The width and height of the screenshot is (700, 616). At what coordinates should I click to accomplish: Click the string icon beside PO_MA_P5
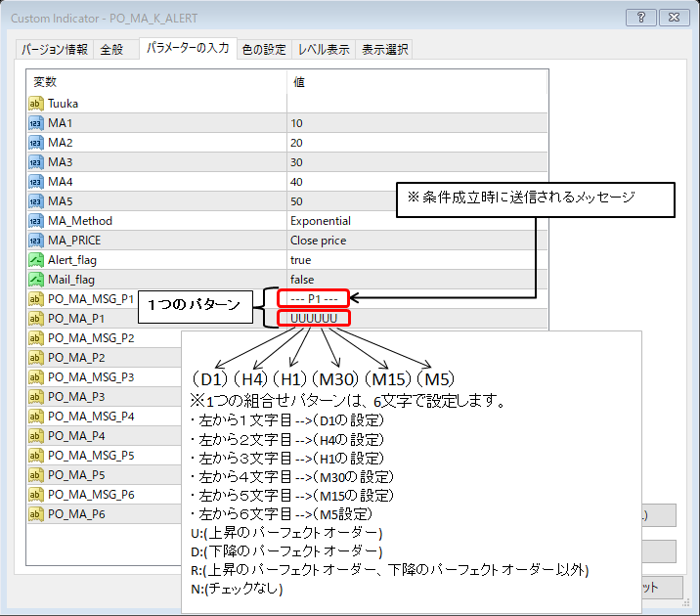[36, 475]
